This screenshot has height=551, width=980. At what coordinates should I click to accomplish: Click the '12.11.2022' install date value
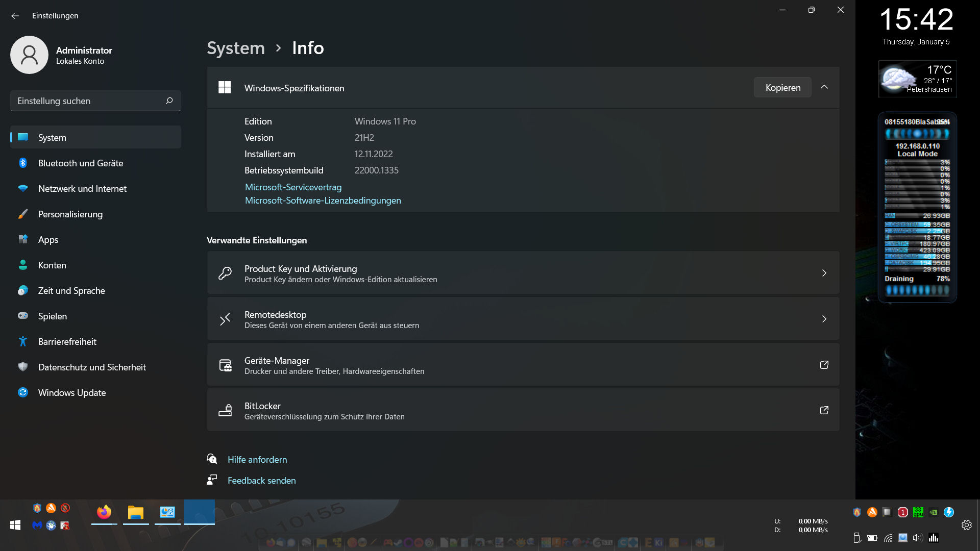click(x=374, y=154)
